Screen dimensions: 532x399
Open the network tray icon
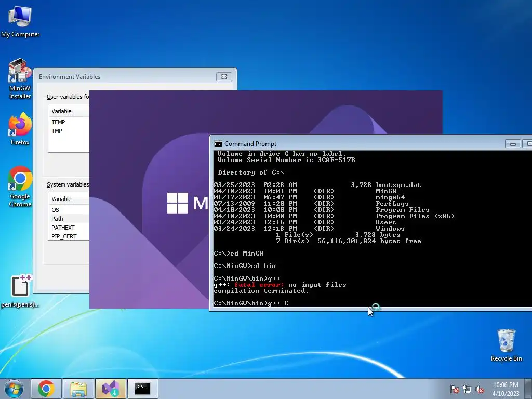(x=467, y=389)
